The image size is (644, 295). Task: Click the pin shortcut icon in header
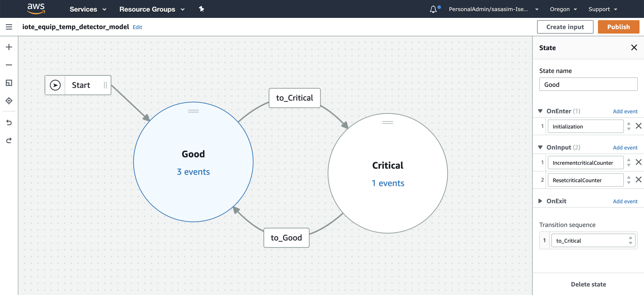(201, 9)
